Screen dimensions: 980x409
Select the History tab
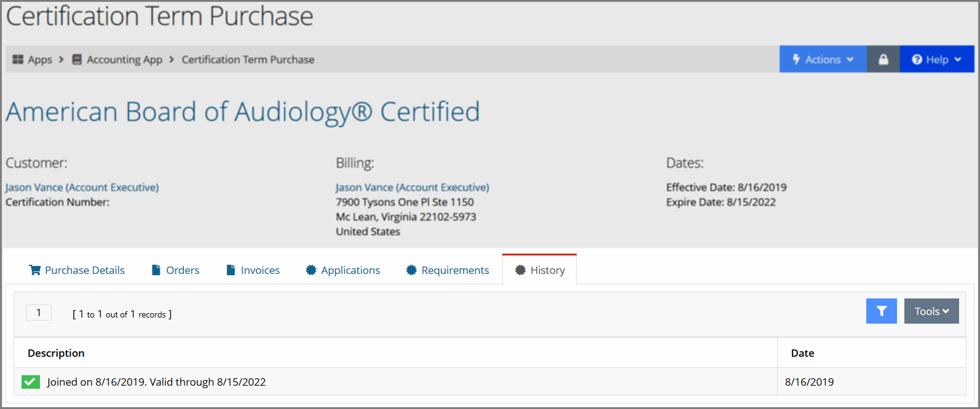click(540, 270)
